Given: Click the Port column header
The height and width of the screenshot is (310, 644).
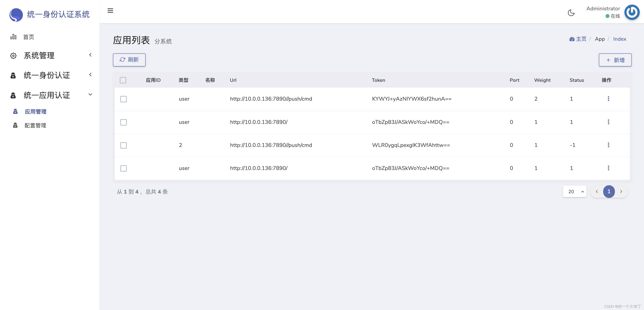Looking at the screenshot, I should [515, 80].
